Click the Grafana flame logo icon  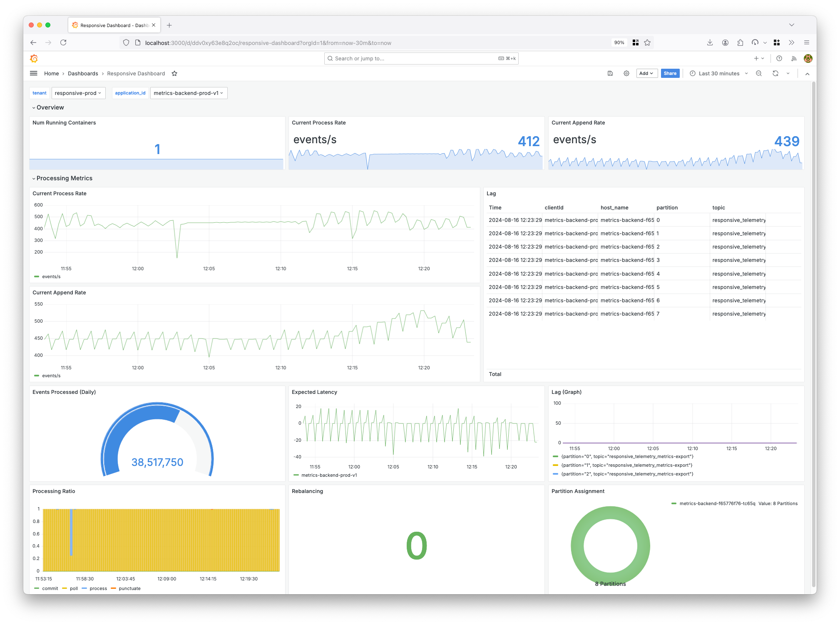34,58
